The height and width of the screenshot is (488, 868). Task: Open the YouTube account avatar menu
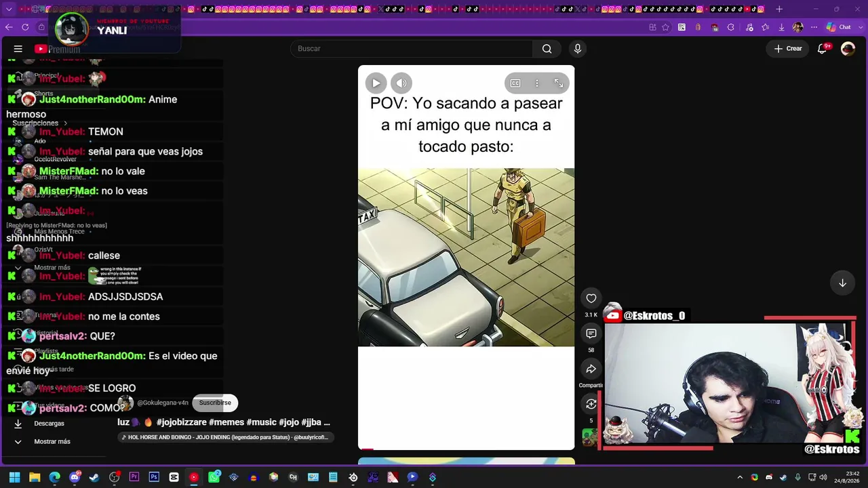tap(848, 49)
